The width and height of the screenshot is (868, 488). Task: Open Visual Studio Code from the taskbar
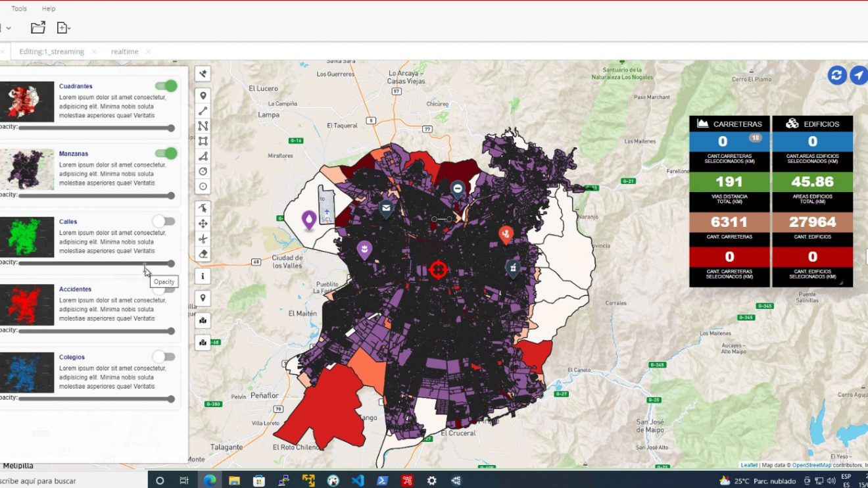358,481
